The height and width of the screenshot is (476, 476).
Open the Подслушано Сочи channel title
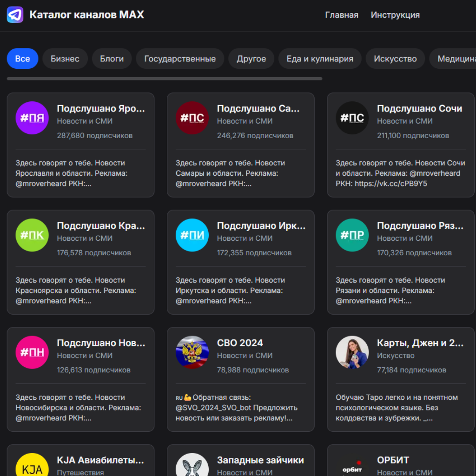click(419, 109)
